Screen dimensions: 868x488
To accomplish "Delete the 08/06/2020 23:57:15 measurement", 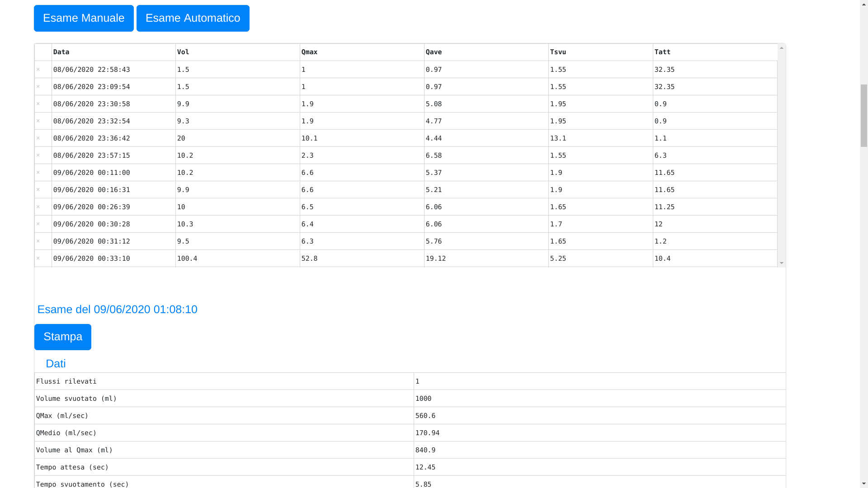I will click(x=38, y=155).
